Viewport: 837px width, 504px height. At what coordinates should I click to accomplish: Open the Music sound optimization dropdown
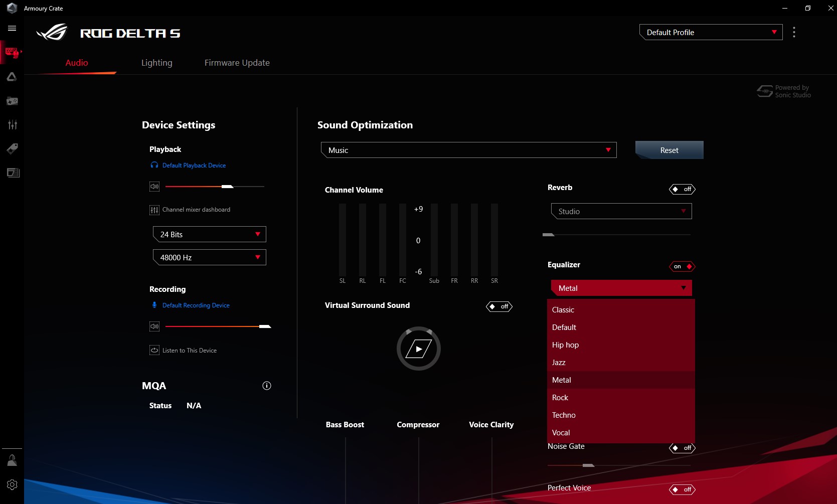(x=468, y=150)
